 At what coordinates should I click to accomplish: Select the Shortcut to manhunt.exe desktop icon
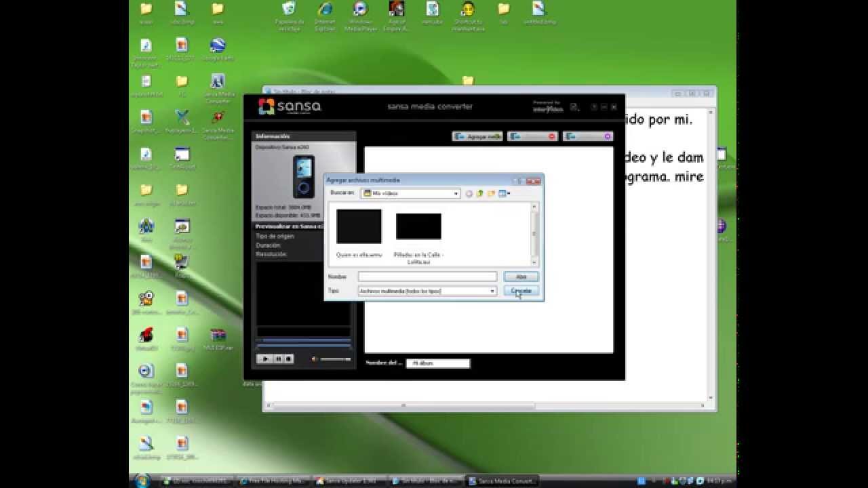coord(468,16)
